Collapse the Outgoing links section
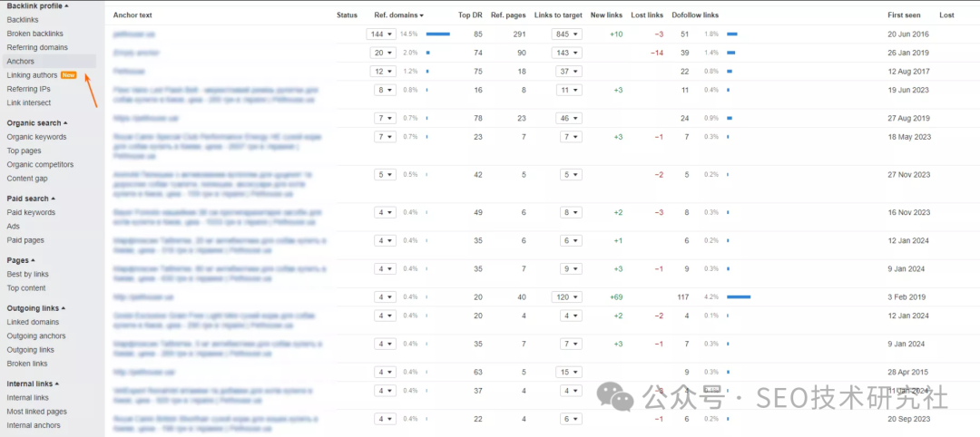The image size is (980, 437). coord(37,308)
